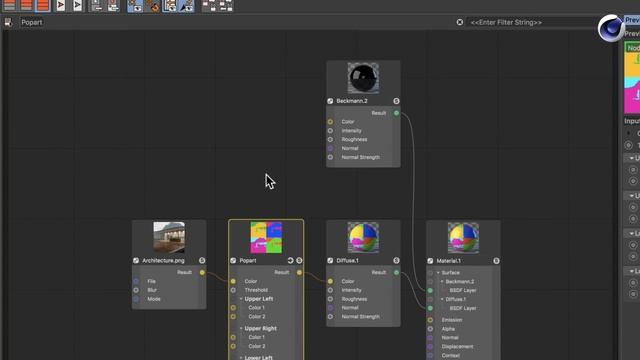Select the Diffuse.1 node title

click(347, 260)
